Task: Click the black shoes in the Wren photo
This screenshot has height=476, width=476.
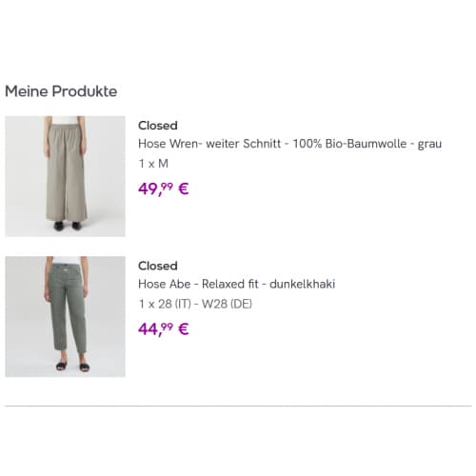Action: point(68,226)
